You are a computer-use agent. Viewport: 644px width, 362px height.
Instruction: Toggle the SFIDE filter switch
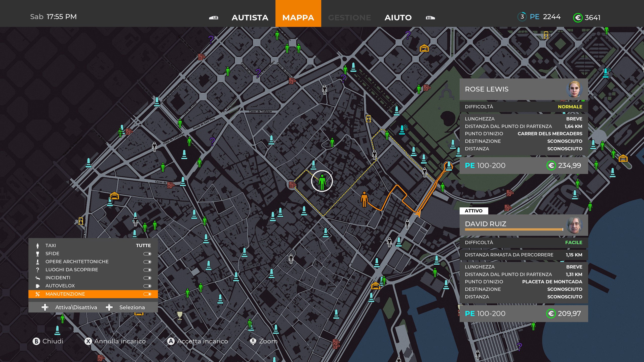[147, 254]
